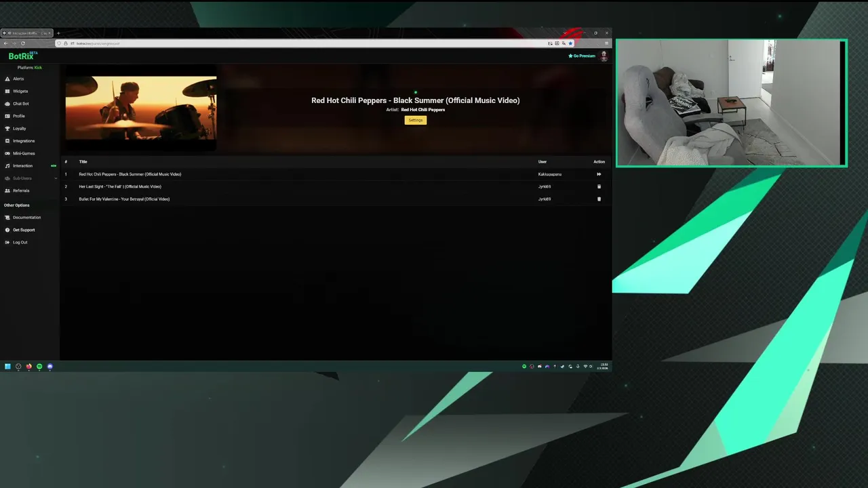Click the current song video thumbnail

point(141,108)
